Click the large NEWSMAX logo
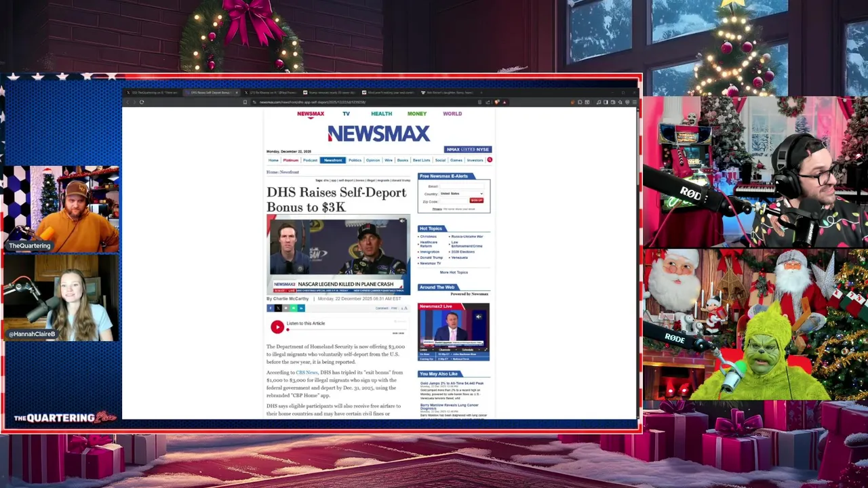This screenshot has width=868, height=488. click(x=378, y=134)
